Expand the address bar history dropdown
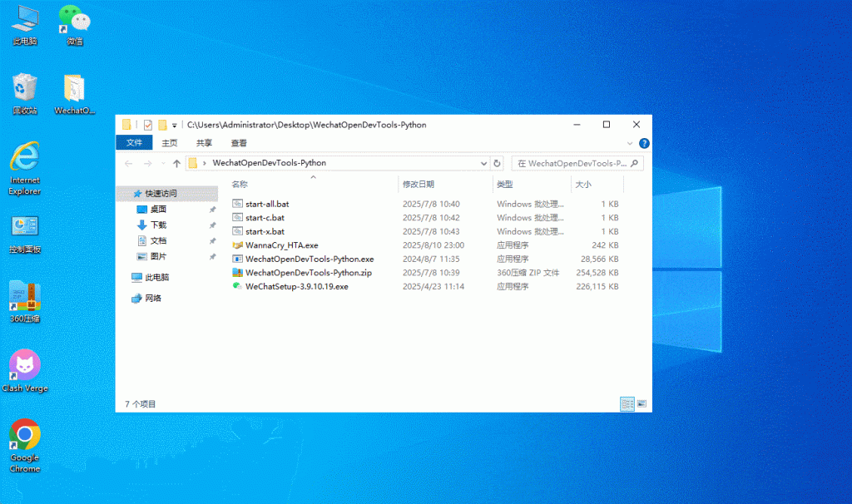Viewport: 852px width, 504px height. click(x=485, y=164)
